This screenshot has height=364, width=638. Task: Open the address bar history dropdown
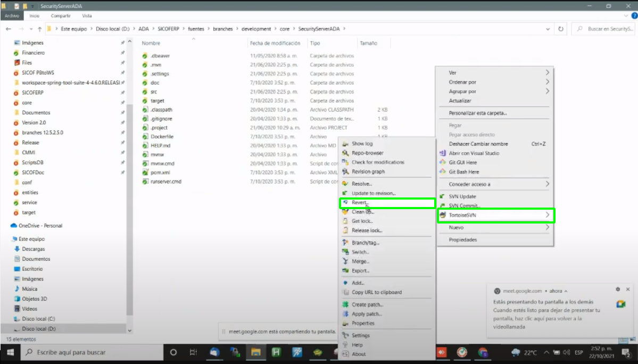pyautogui.click(x=546, y=29)
